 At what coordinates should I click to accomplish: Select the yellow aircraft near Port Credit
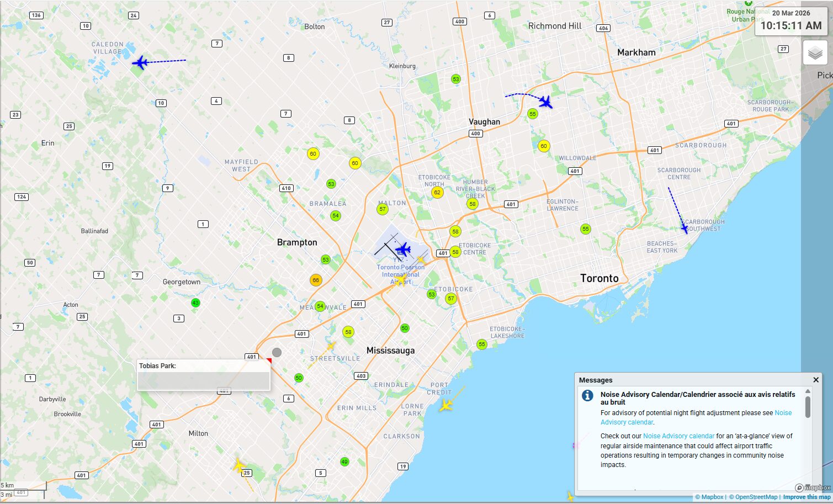[446, 406]
